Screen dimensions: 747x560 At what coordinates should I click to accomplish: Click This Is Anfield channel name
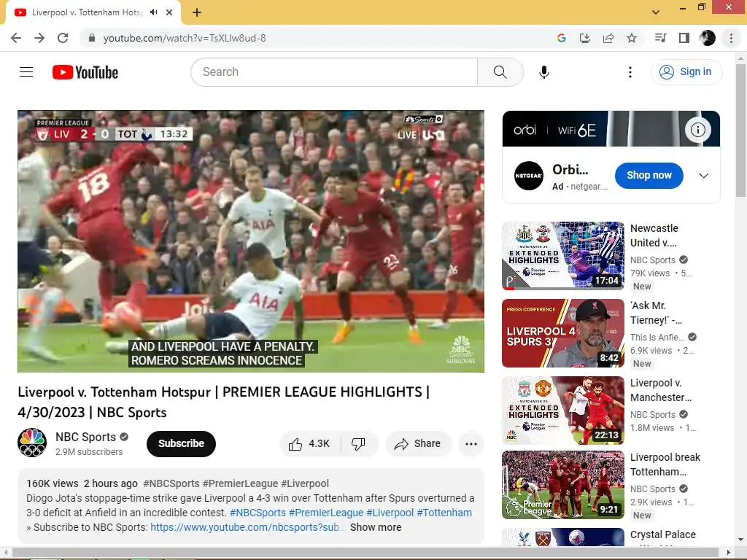pyautogui.click(x=657, y=337)
